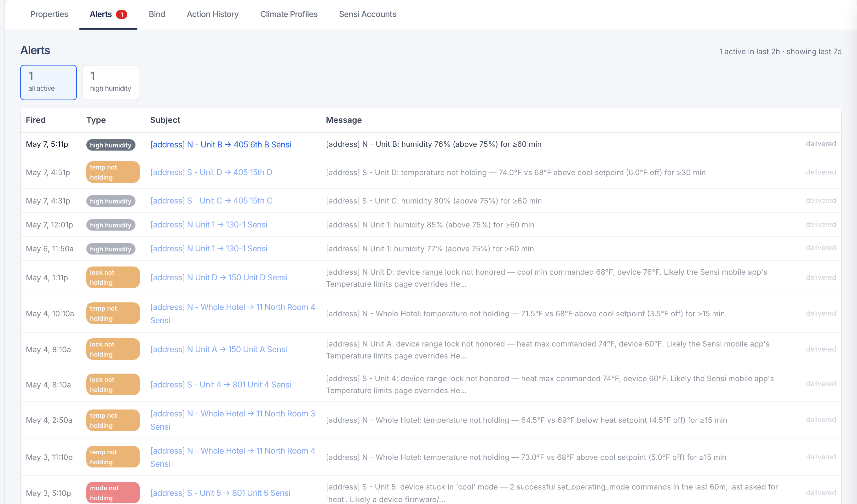Click the mode not holding badge for May 3, 5:10p

click(113, 492)
